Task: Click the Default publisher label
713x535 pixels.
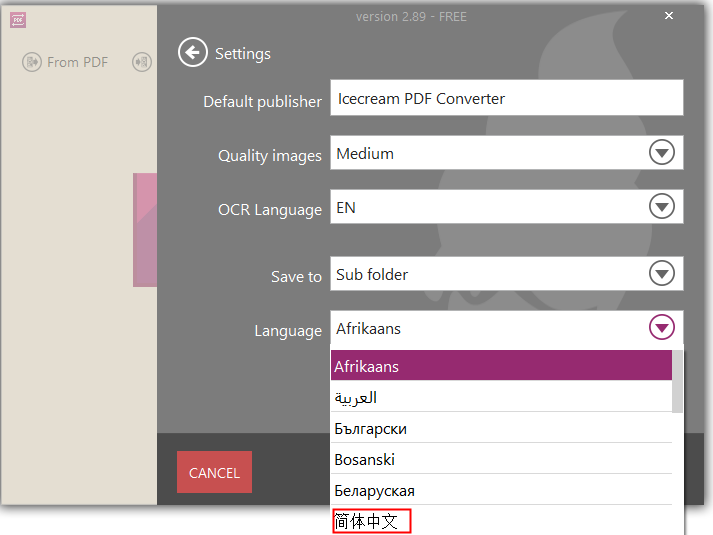Action: [262, 102]
